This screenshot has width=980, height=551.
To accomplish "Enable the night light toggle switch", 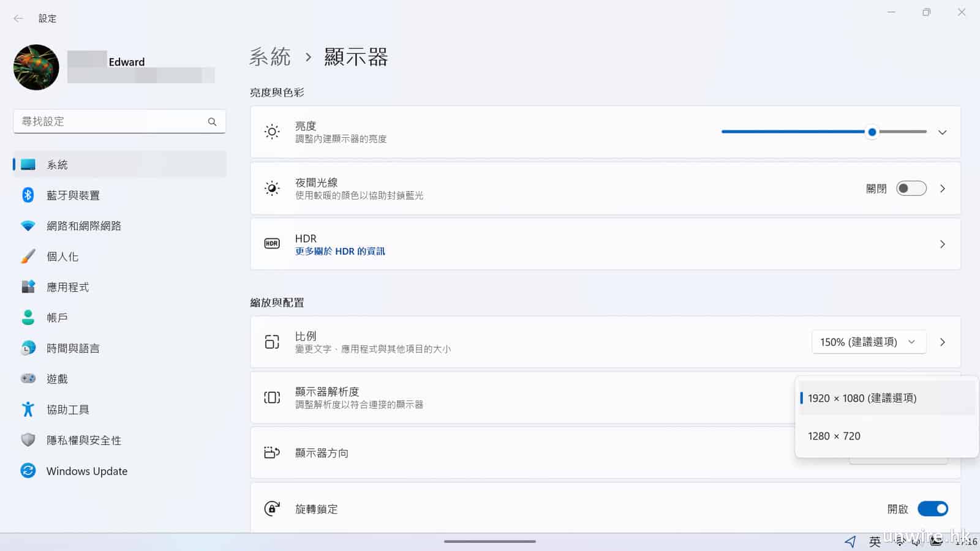I will coord(911,189).
